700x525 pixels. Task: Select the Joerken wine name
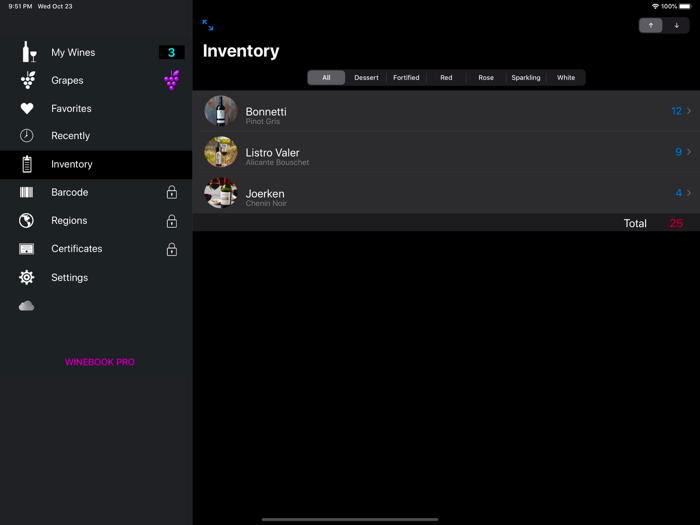(x=265, y=194)
